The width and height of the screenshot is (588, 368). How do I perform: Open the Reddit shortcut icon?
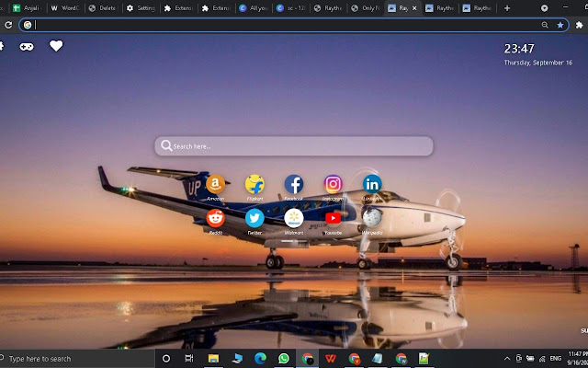[x=215, y=218]
